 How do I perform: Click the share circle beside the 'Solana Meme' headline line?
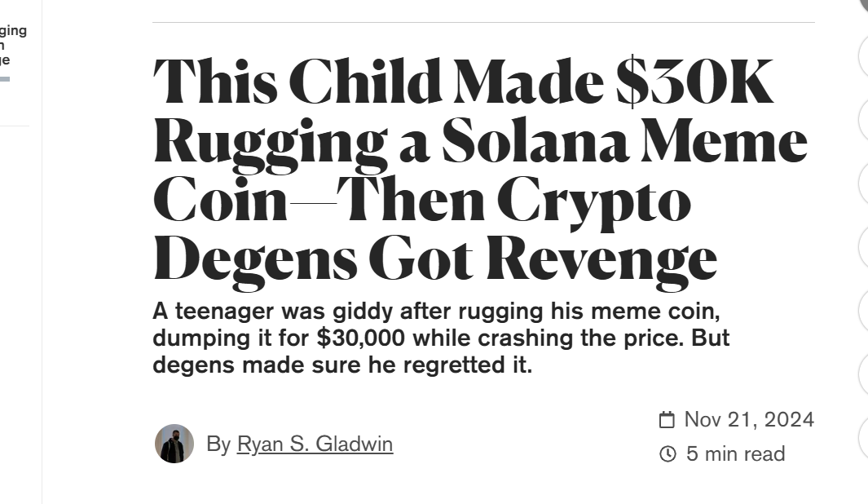[864, 120]
